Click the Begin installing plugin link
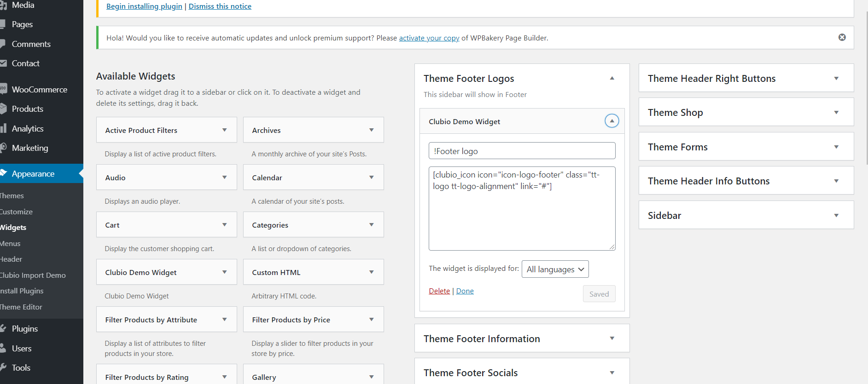 144,6
